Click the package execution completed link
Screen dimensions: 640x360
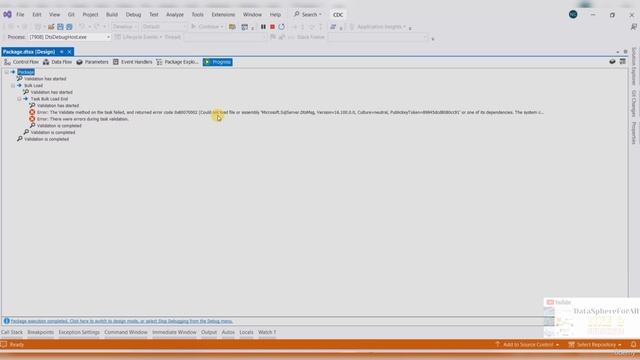(x=122, y=321)
